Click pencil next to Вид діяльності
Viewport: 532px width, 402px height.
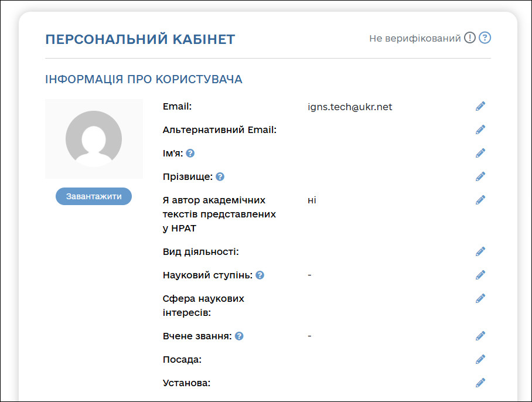(480, 251)
